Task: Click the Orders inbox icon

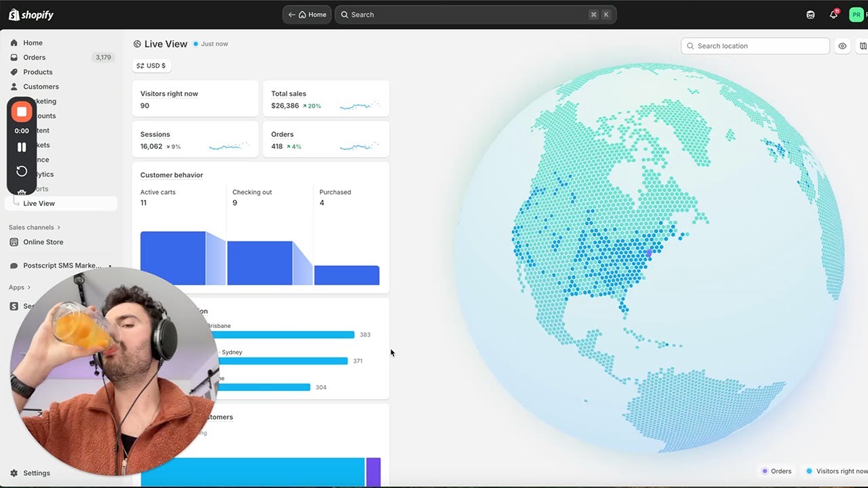Action: click(x=14, y=58)
